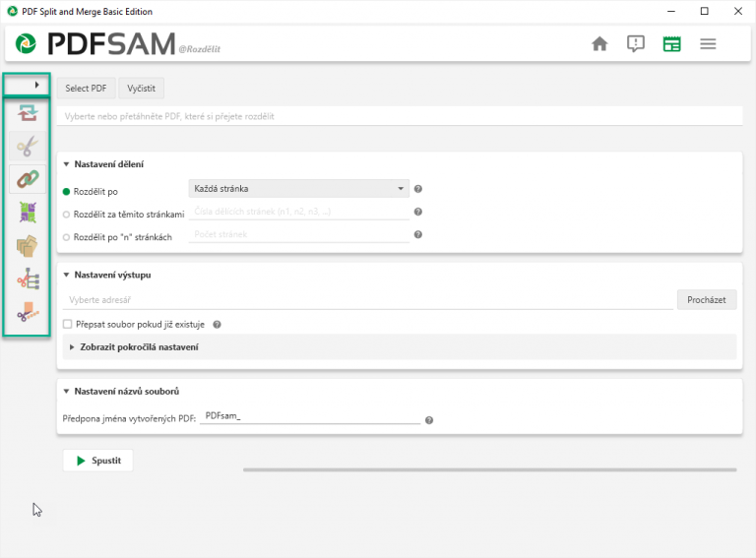Select the Merge chain-link tool icon
This screenshot has width=756, height=558.
click(28, 179)
